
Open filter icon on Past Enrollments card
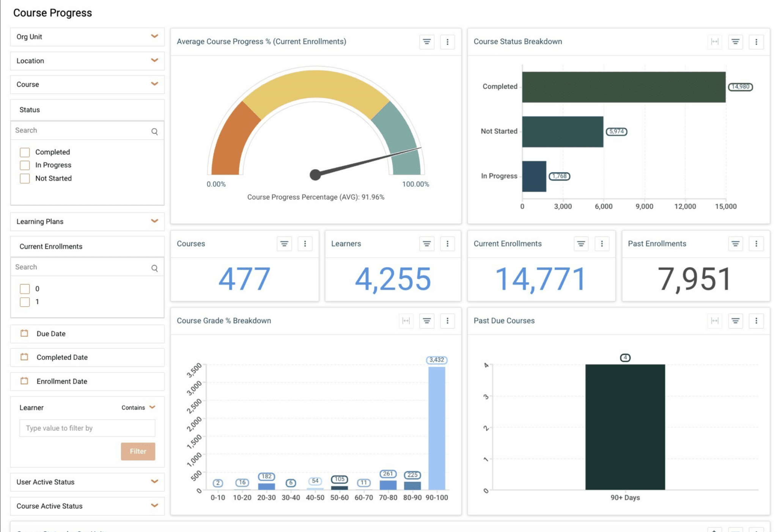pos(735,244)
